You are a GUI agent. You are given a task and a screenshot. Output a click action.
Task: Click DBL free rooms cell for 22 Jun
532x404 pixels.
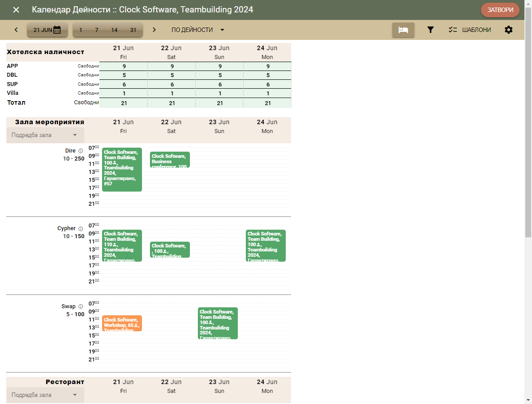tap(171, 75)
